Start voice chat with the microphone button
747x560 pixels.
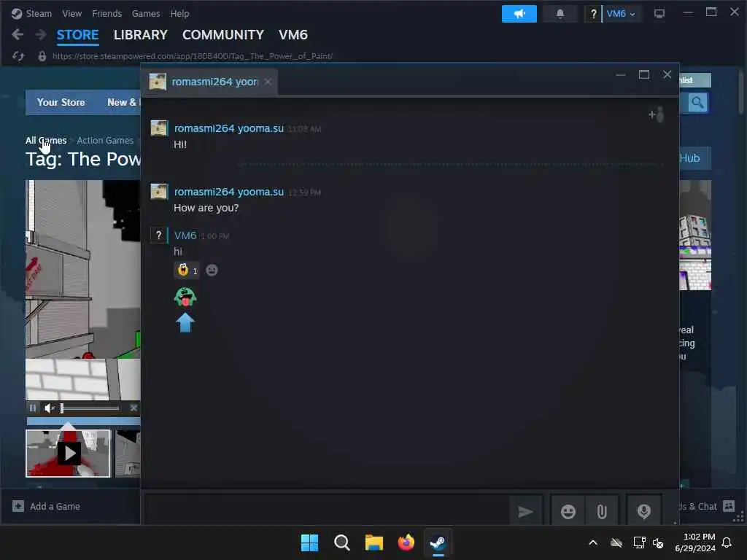[643, 511]
